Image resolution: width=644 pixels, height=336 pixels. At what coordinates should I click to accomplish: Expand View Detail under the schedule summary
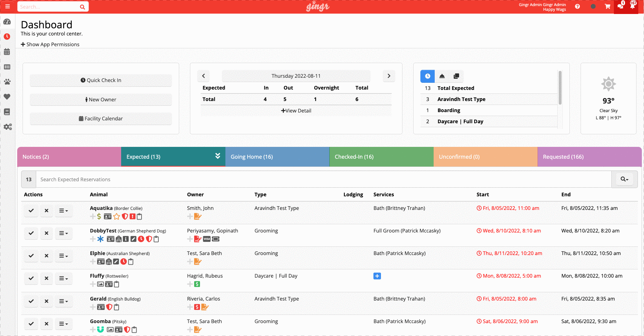click(296, 110)
